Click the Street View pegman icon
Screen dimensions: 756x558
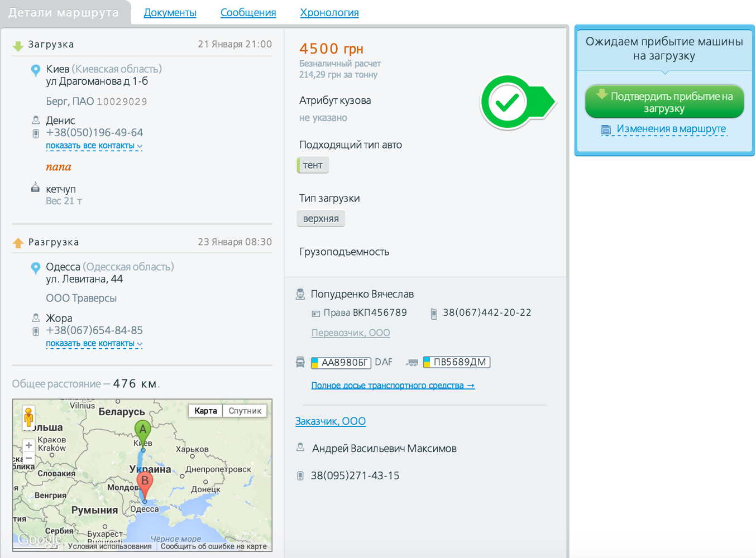click(x=28, y=417)
